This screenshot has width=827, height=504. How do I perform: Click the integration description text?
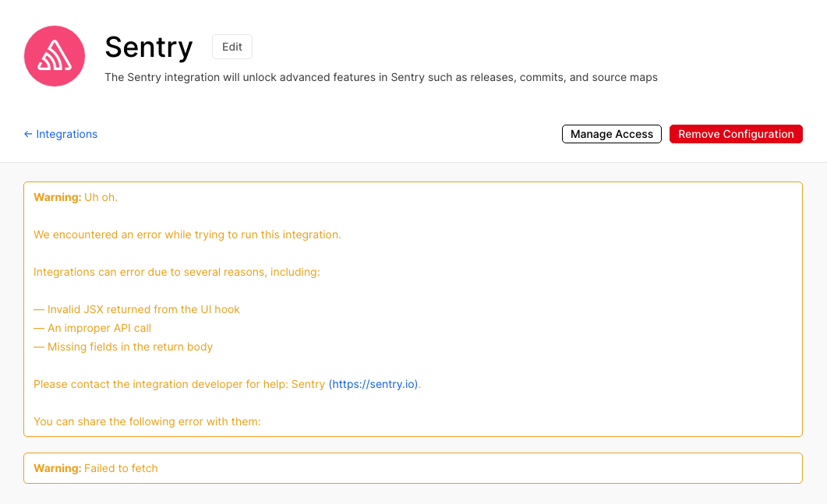381,77
